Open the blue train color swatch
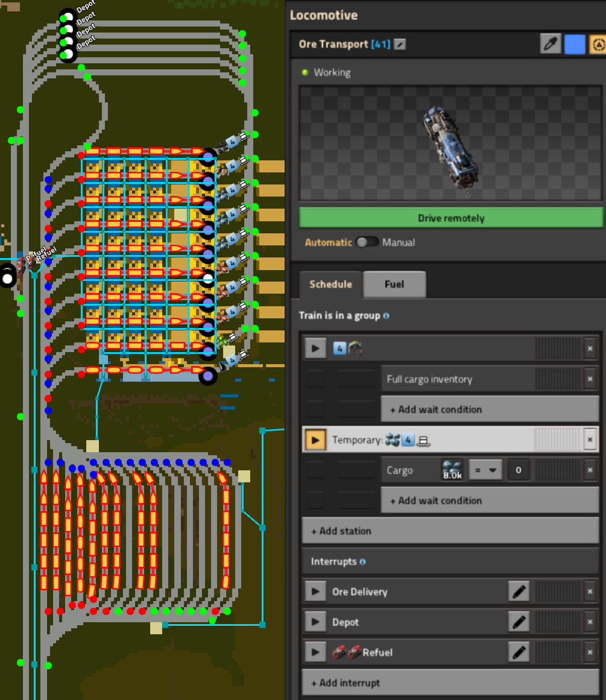606x700 pixels. [x=574, y=44]
